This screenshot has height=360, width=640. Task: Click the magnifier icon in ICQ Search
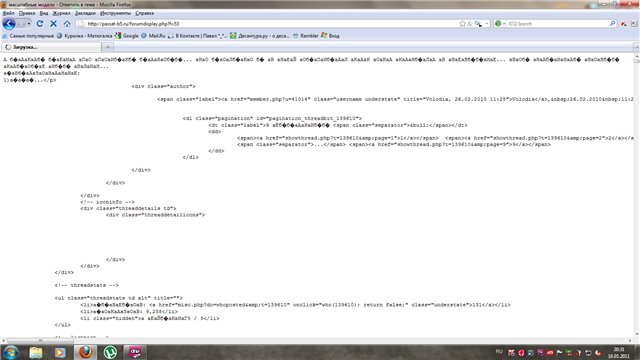[612, 24]
